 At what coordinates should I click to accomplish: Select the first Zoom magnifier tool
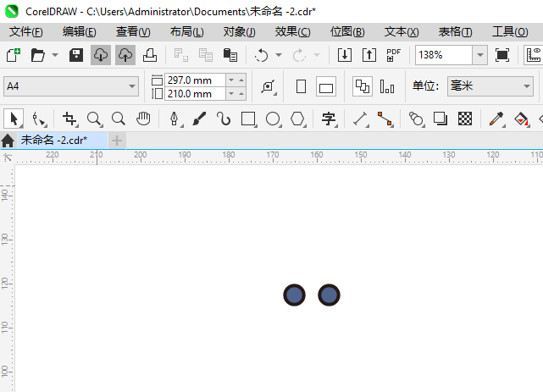94,119
